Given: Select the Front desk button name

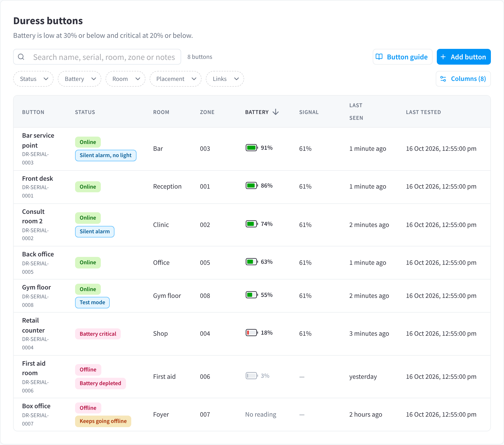Looking at the screenshot, I should point(38,179).
